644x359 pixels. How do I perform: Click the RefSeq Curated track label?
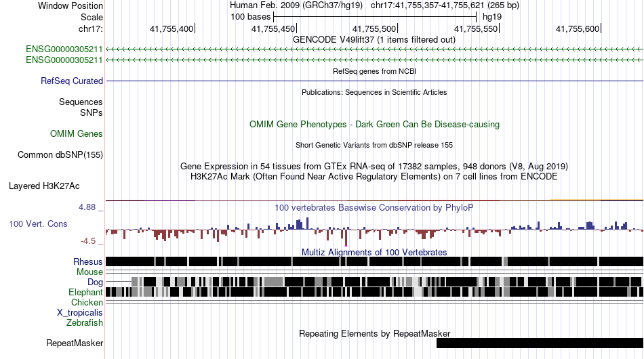pyautogui.click(x=72, y=81)
